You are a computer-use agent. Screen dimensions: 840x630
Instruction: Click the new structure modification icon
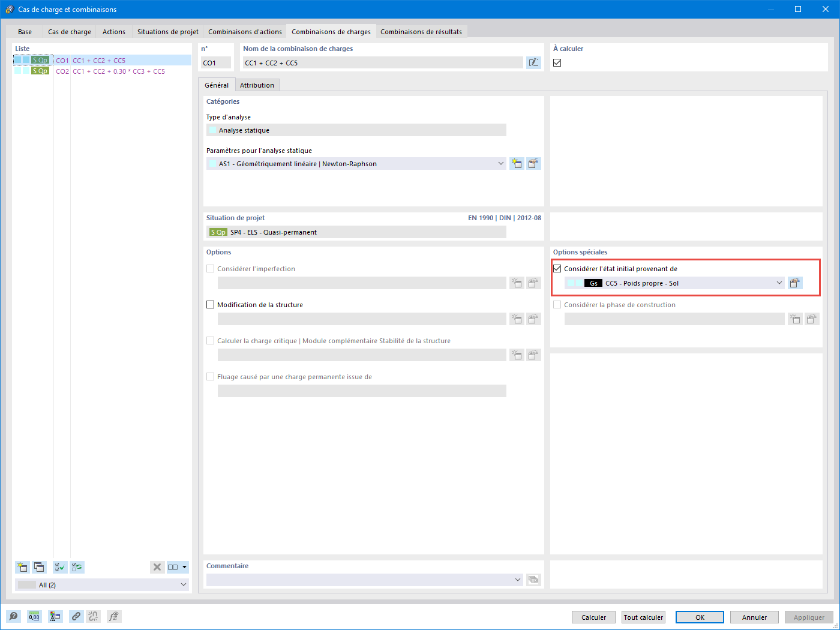click(517, 319)
